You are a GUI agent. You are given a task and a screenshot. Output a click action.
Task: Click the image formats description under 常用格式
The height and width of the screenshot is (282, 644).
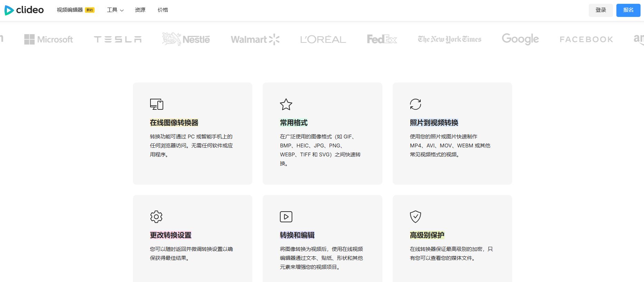(x=320, y=150)
